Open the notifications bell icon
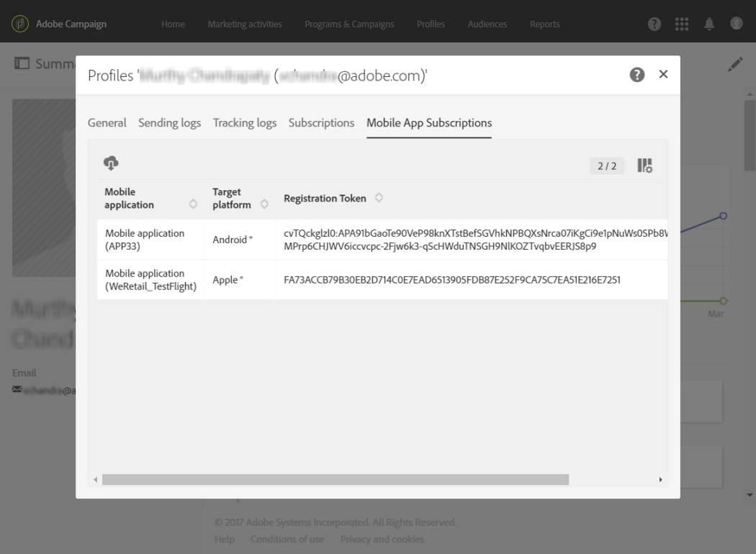 (x=709, y=24)
